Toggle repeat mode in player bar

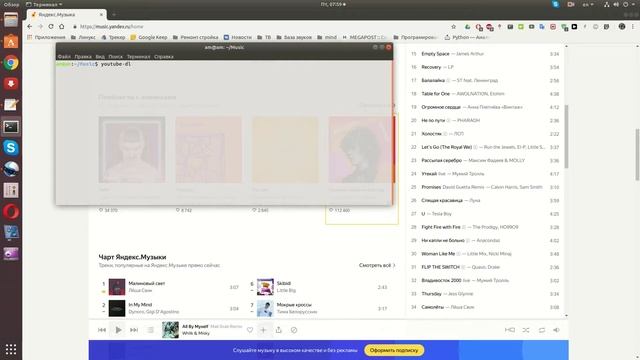pos(542,330)
